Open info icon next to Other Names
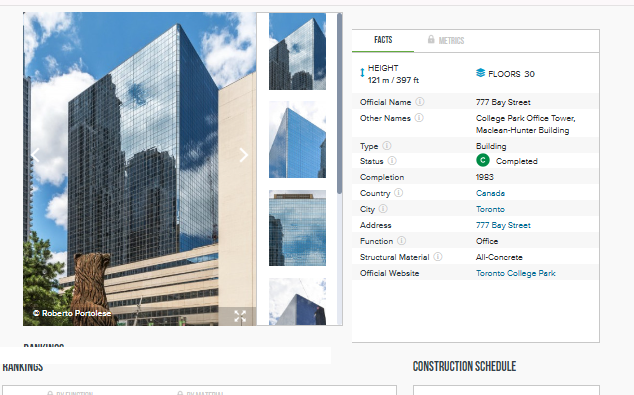Viewport: 634px width, 395px height. (419, 118)
